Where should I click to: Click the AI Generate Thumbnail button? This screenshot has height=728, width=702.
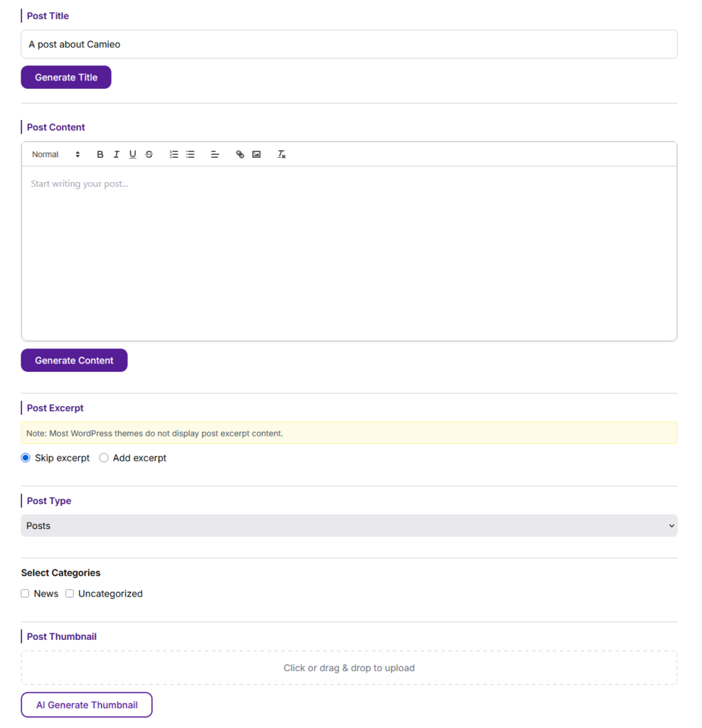[87, 705]
